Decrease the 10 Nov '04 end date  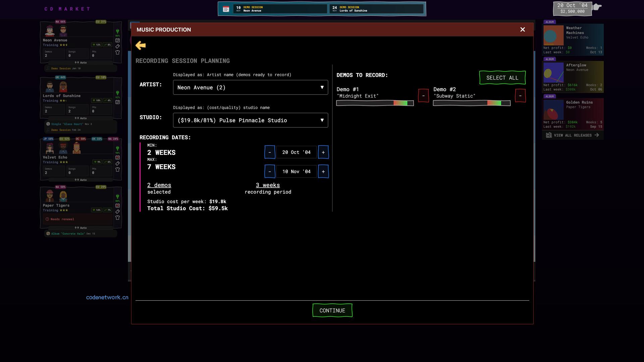(x=270, y=172)
